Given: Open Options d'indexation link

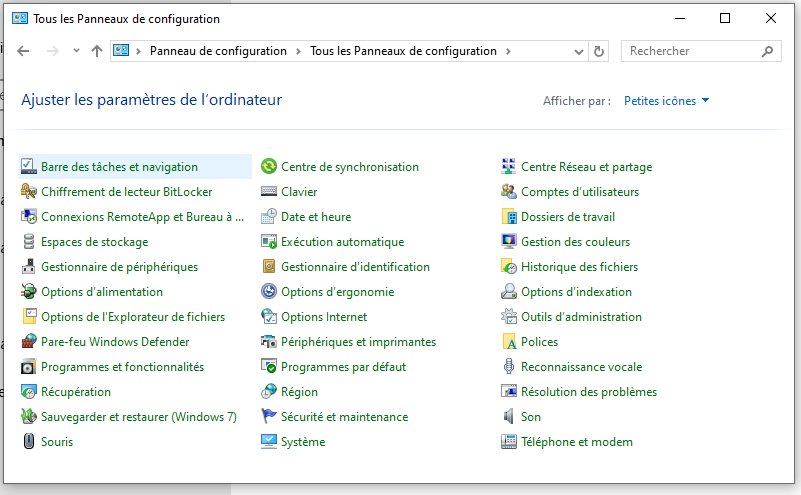Looking at the screenshot, I should click(x=576, y=292).
